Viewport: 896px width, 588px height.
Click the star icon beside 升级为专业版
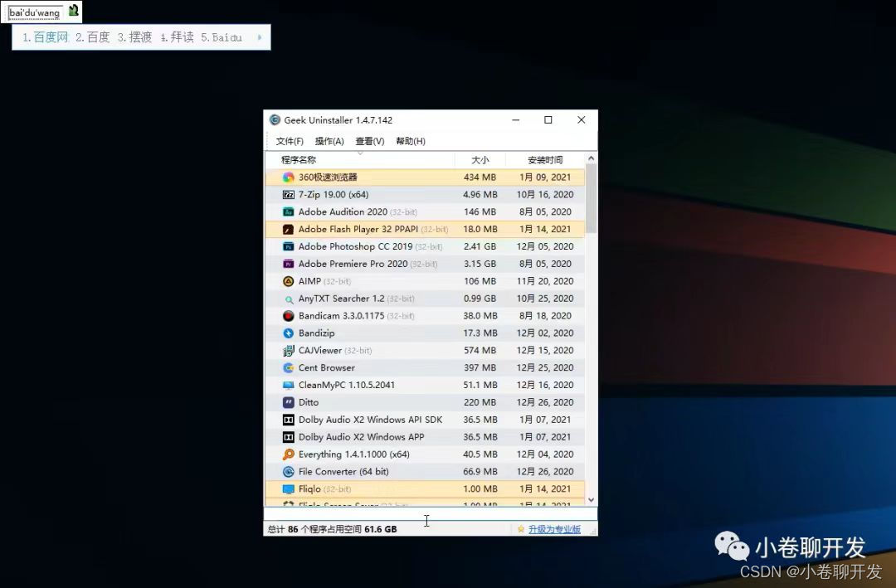pyautogui.click(x=520, y=529)
